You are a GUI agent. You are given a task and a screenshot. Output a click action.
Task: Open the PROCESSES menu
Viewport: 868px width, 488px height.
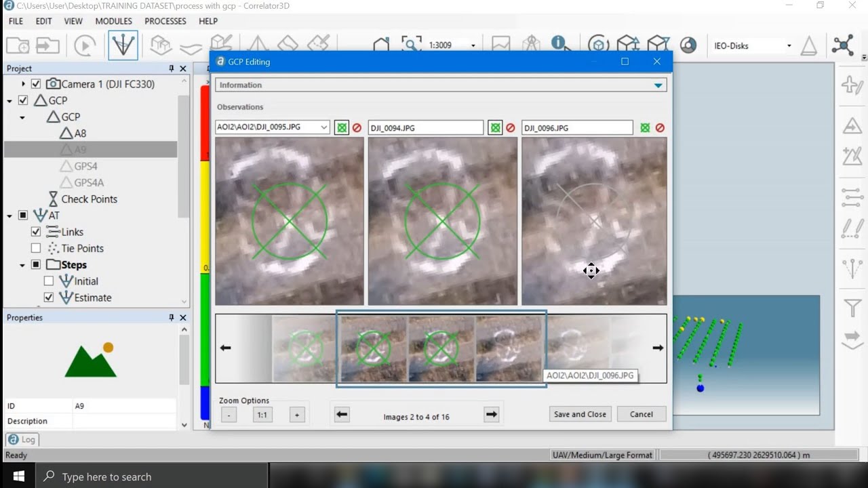(165, 21)
